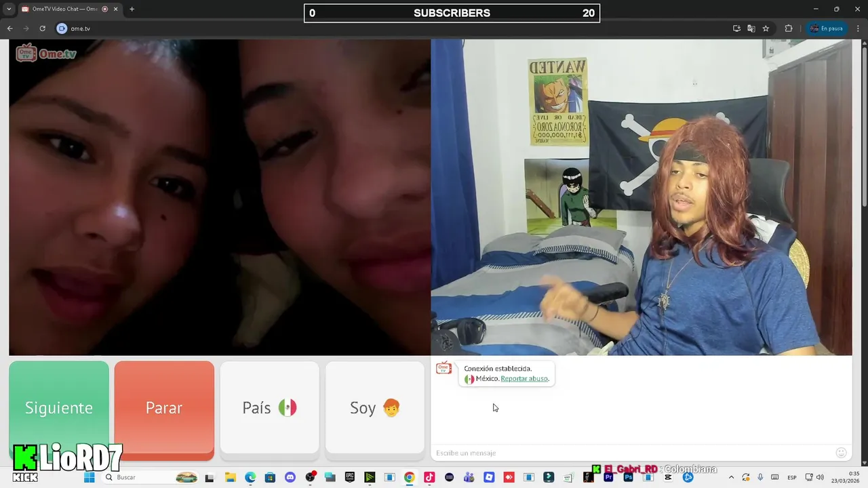Open the País country selector

click(x=269, y=407)
